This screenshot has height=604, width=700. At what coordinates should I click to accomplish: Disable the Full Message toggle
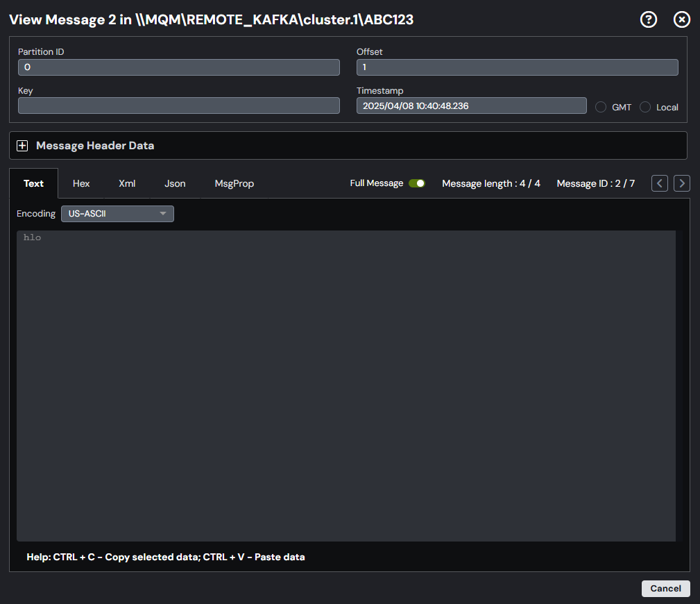416,183
